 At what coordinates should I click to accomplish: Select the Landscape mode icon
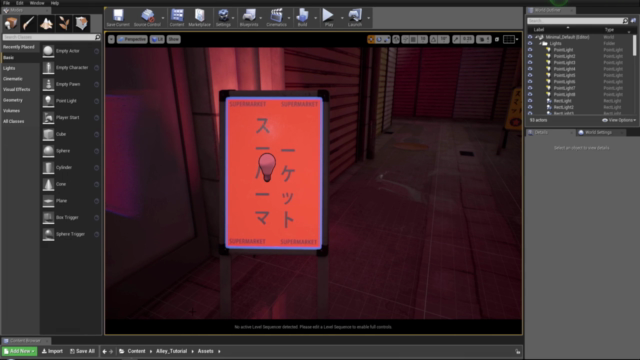(x=46, y=23)
